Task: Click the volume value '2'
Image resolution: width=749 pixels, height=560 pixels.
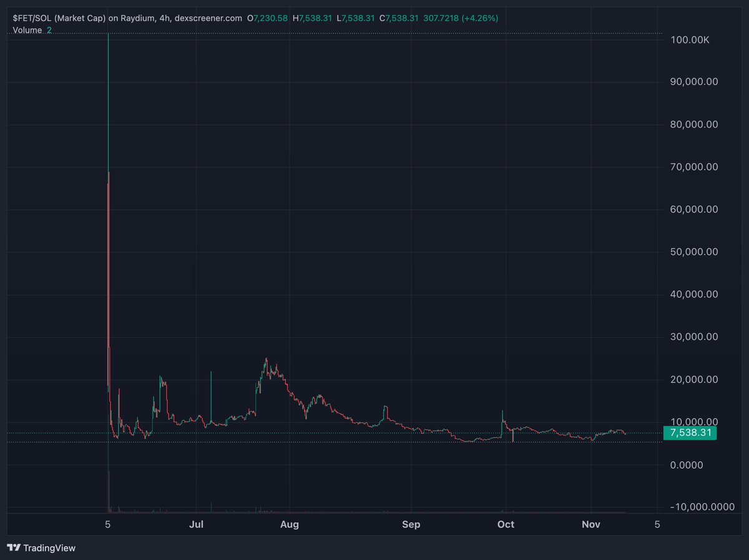Action: 49,30
